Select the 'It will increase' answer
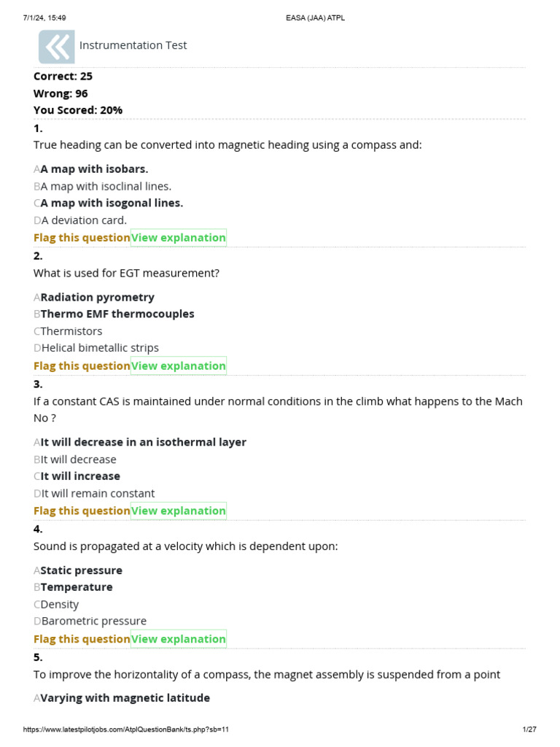 (80, 476)
